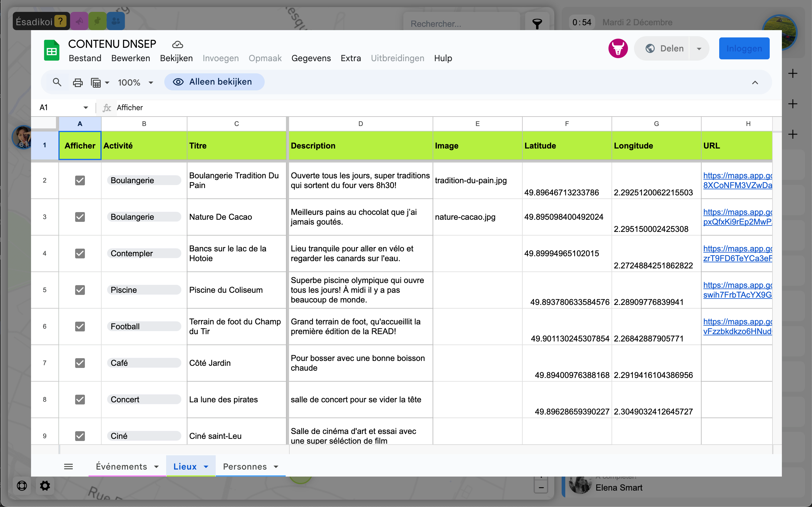Switch to the Personnes sheet tab

point(245,467)
